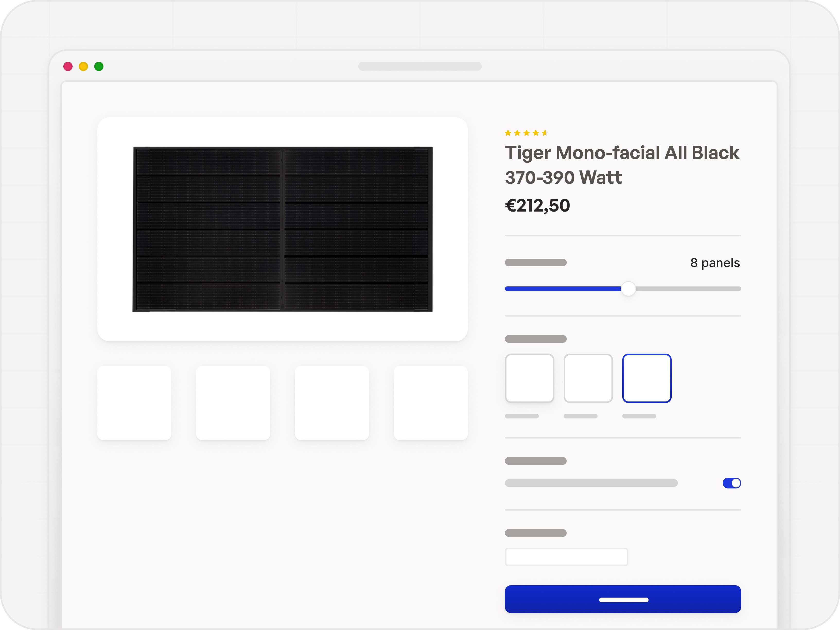Click the green maximize window control
This screenshot has height=630, width=840.
click(99, 67)
